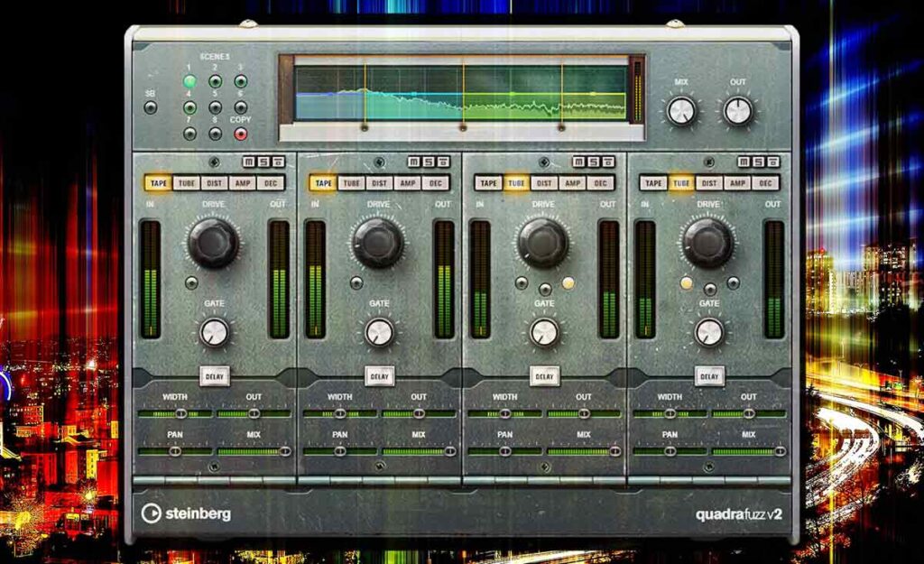
Task: Select DEC mode on the third band
Action: (x=600, y=183)
